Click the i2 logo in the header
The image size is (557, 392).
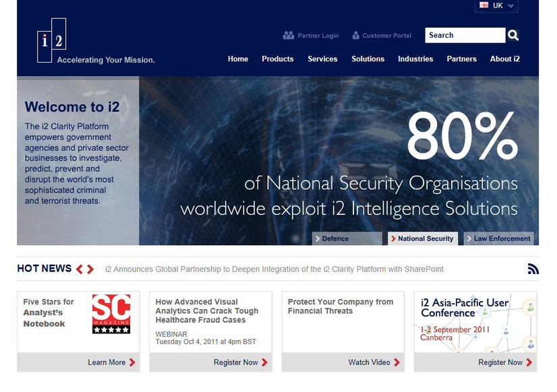click(x=52, y=40)
